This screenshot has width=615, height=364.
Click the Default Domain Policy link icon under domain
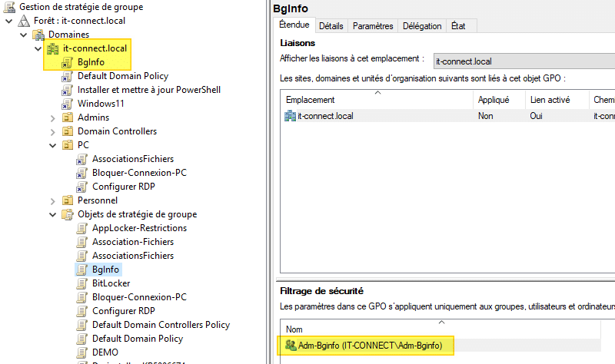(67, 76)
